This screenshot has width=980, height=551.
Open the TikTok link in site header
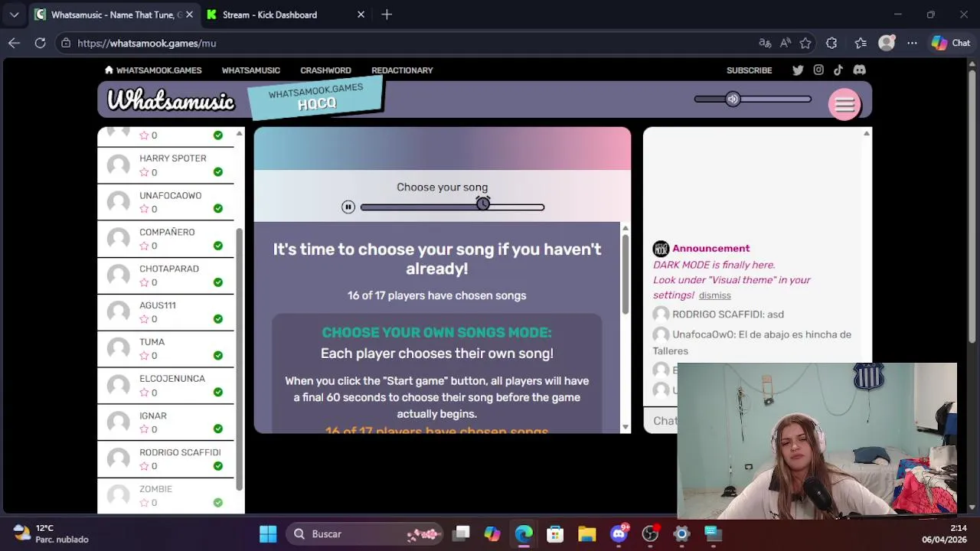tap(838, 70)
